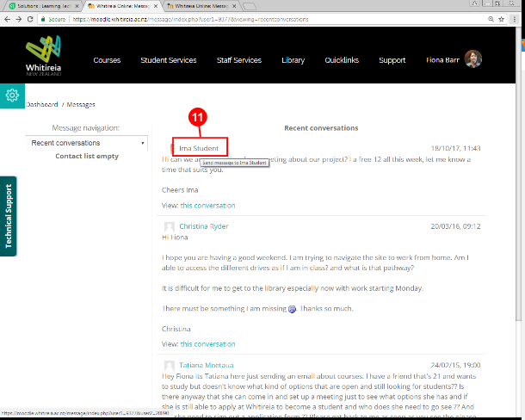The height and width of the screenshot is (420, 525).
Task: Open the Tatiana Moetaua contact link
Action: pyautogui.click(x=207, y=365)
